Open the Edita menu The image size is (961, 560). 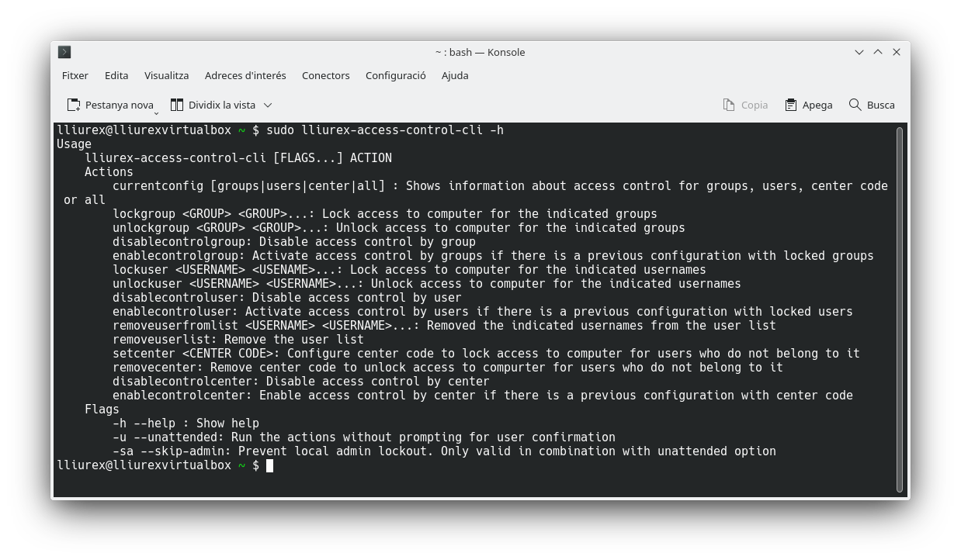[x=116, y=75]
